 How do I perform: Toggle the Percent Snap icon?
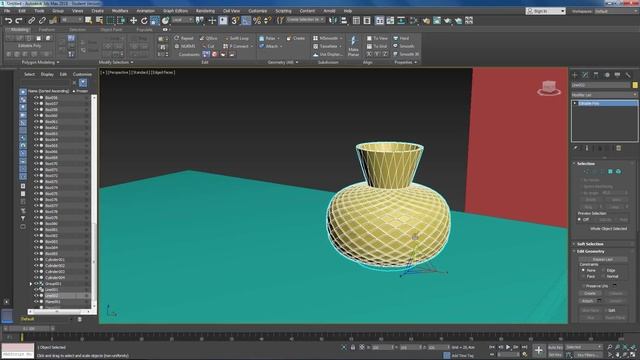[x=257, y=20]
